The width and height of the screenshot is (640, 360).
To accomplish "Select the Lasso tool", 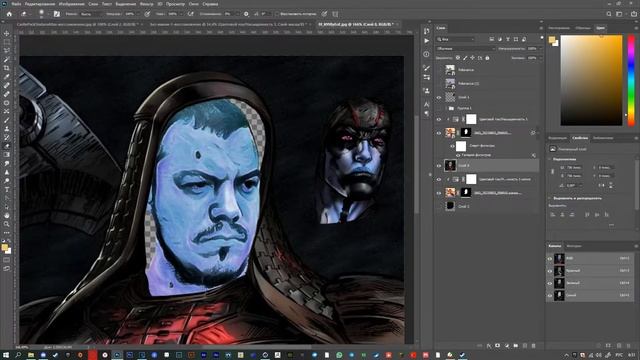I will (x=7, y=51).
